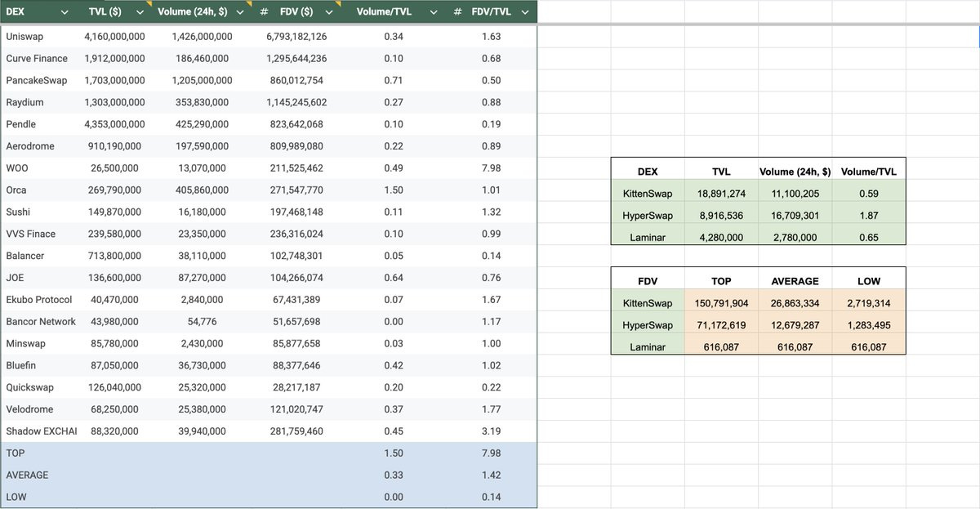The height and width of the screenshot is (509, 980).
Task: Select the LOW header in the FDV table
Action: (x=869, y=281)
